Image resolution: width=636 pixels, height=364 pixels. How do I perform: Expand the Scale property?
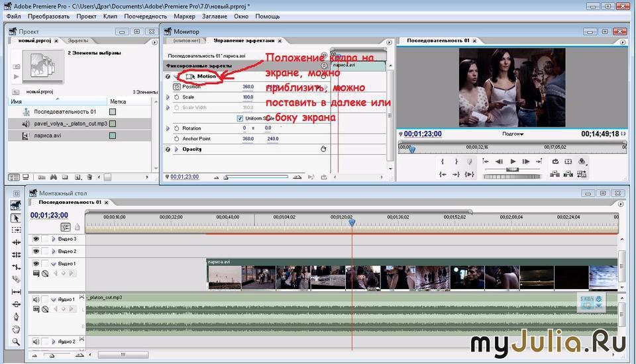[x=168, y=97]
